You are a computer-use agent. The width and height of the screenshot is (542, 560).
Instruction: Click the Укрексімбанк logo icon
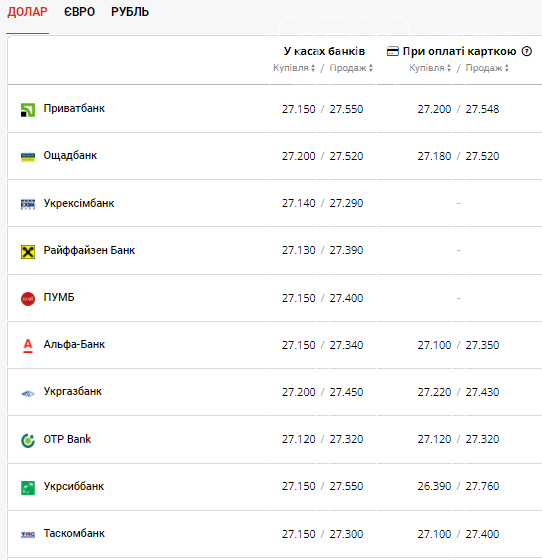point(28,204)
